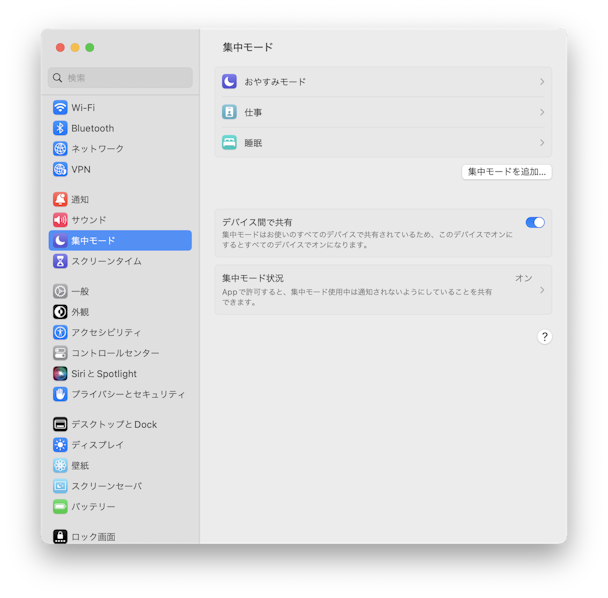The image size is (608, 598).
Task: Click the 外観 appearance icon
Action: pyautogui.click(x=60, y=312)
